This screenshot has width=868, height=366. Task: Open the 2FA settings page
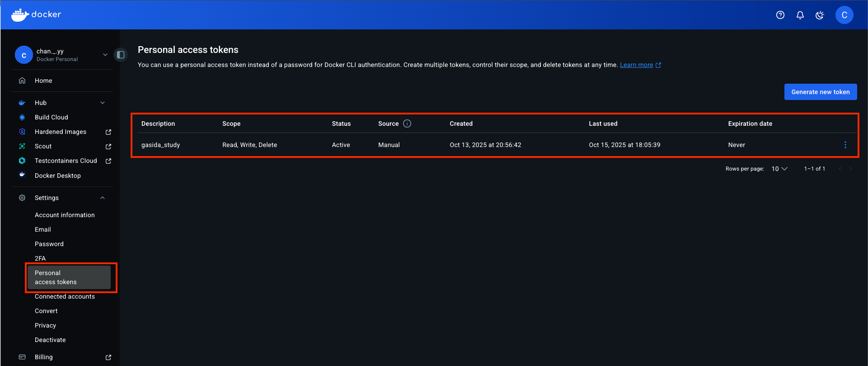40,258
